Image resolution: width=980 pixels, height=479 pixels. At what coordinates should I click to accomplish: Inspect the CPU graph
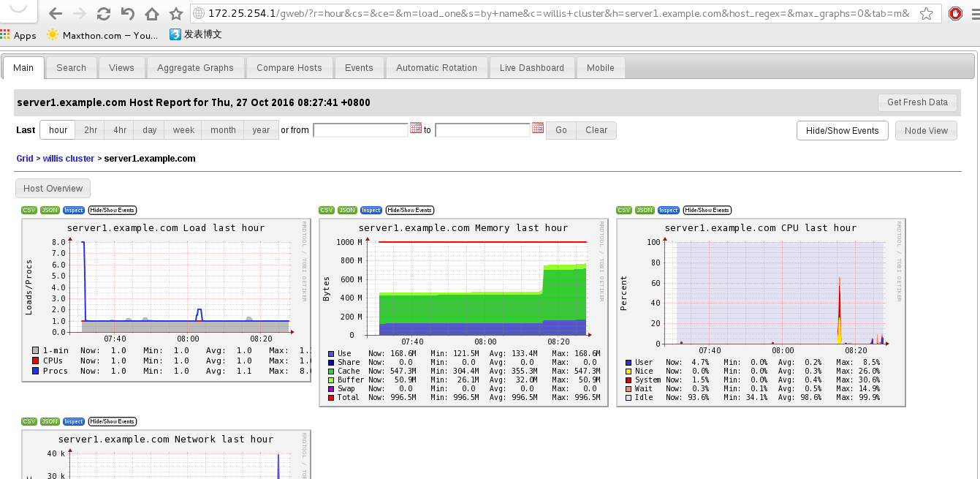coord(669,210)
